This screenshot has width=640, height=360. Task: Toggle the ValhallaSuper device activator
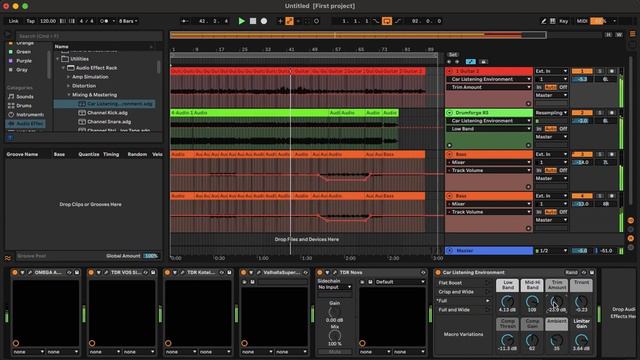pyautogui.click(x=244, y=273)
